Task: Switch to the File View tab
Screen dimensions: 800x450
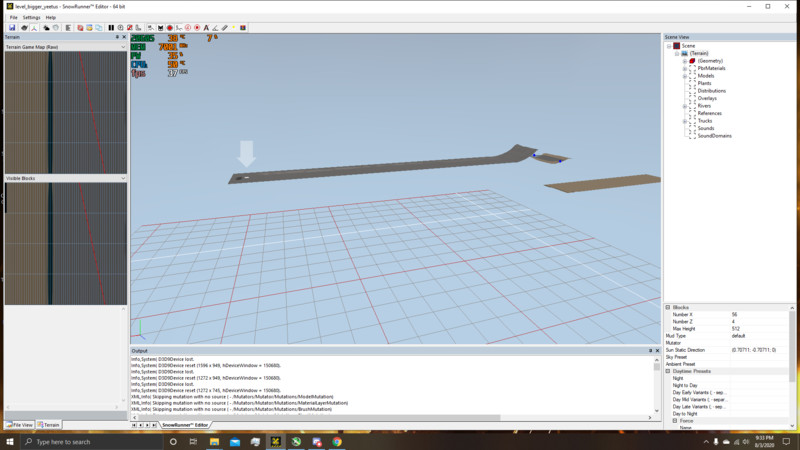Action: click(20, 425)
